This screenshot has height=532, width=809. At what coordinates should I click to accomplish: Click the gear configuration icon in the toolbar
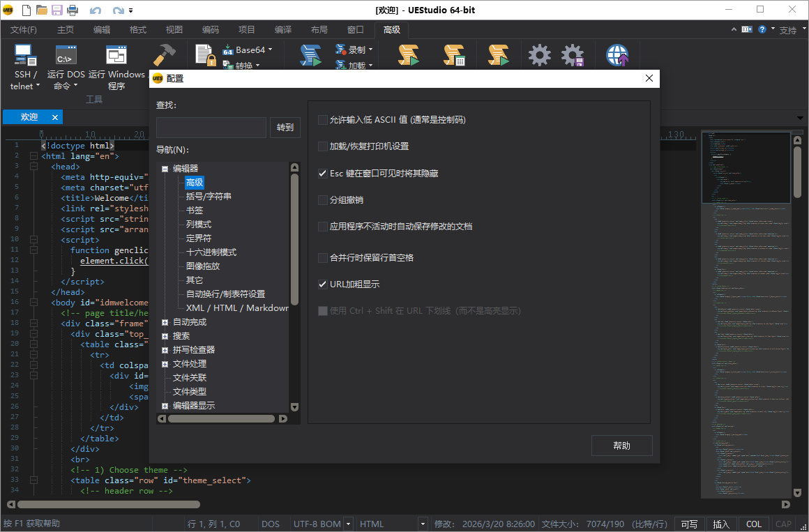tap(538, 54)
